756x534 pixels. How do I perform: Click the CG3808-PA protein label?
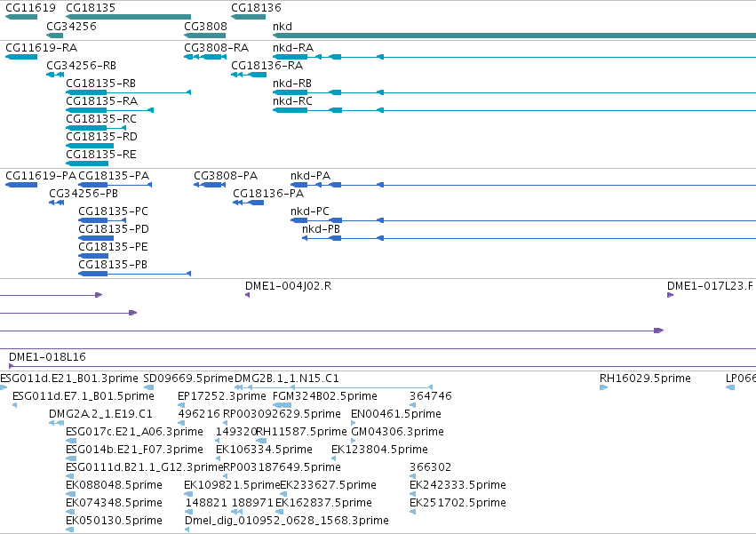click(226, 176)
